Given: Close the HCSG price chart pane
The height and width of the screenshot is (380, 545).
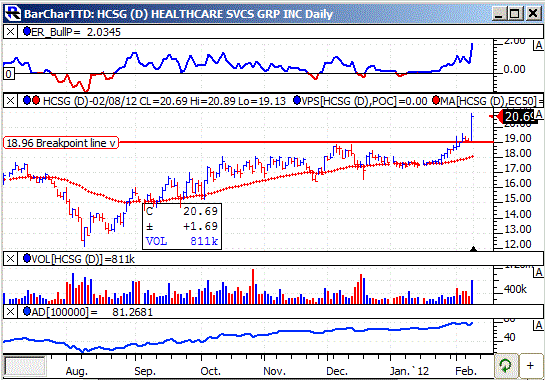Looking at the screenshot, I should 10,101.
